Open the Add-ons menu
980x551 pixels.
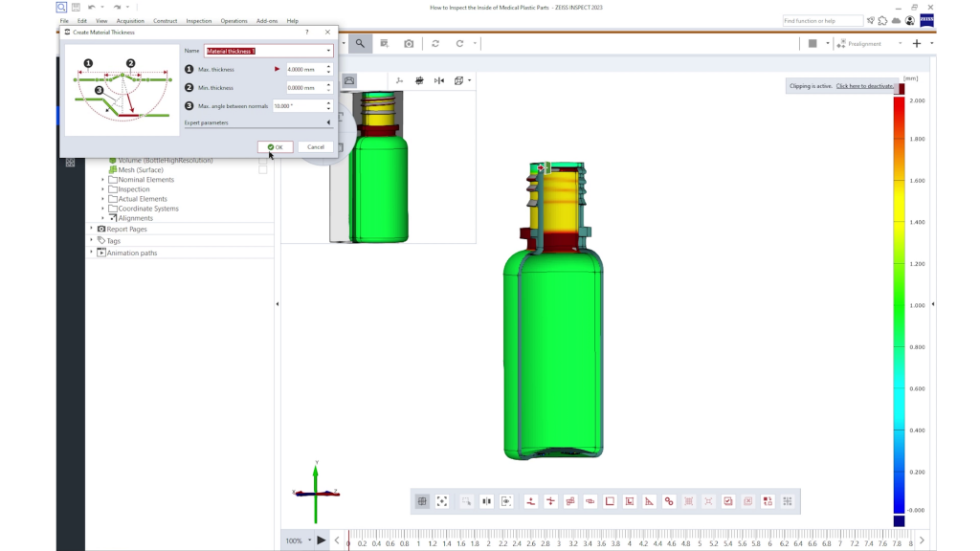coord(267,21)
